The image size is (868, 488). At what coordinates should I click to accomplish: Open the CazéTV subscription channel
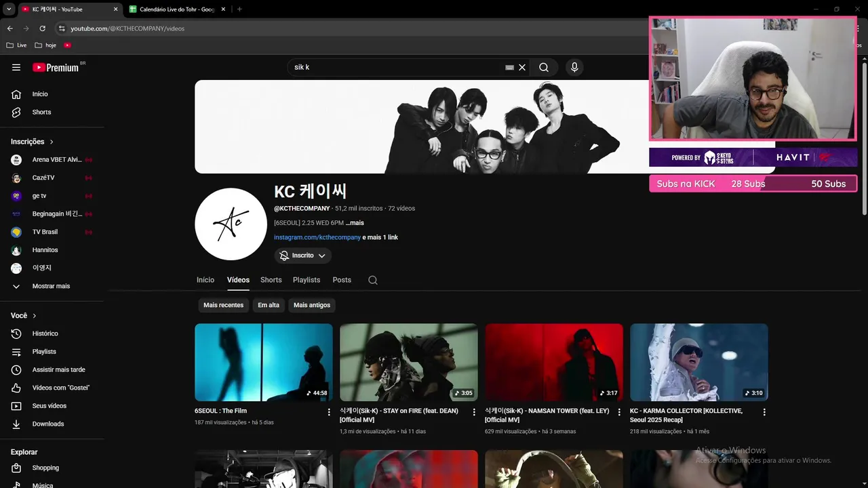click(53, 178)
